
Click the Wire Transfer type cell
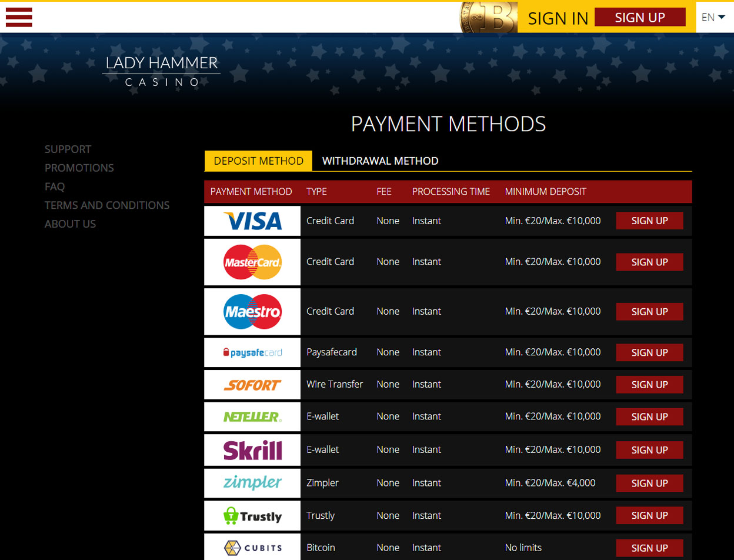tap(335, 384)
